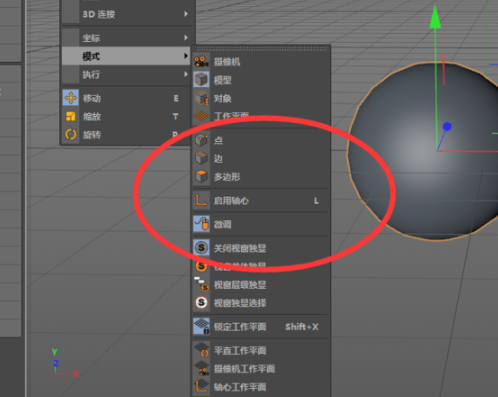Viewport: 498px width, 397px height.
Task: Toggle 视窗独显选择 solo selection
Action: click(261, 303)
